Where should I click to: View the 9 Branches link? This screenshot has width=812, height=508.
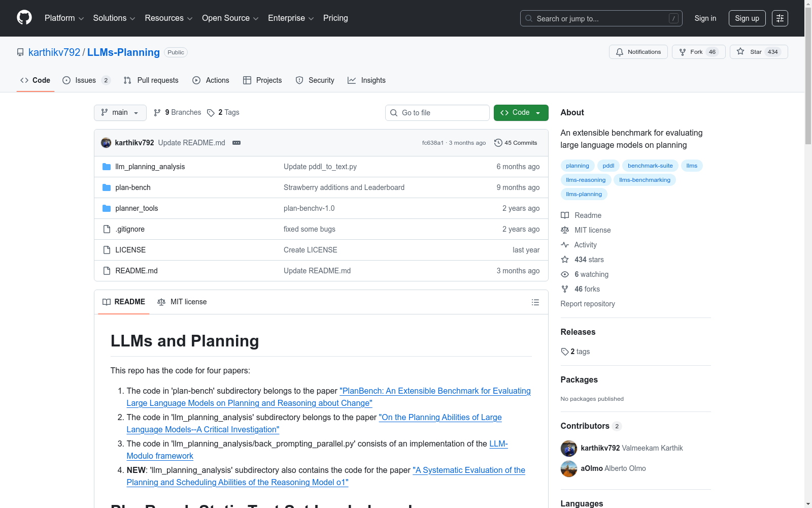[178, 112]
